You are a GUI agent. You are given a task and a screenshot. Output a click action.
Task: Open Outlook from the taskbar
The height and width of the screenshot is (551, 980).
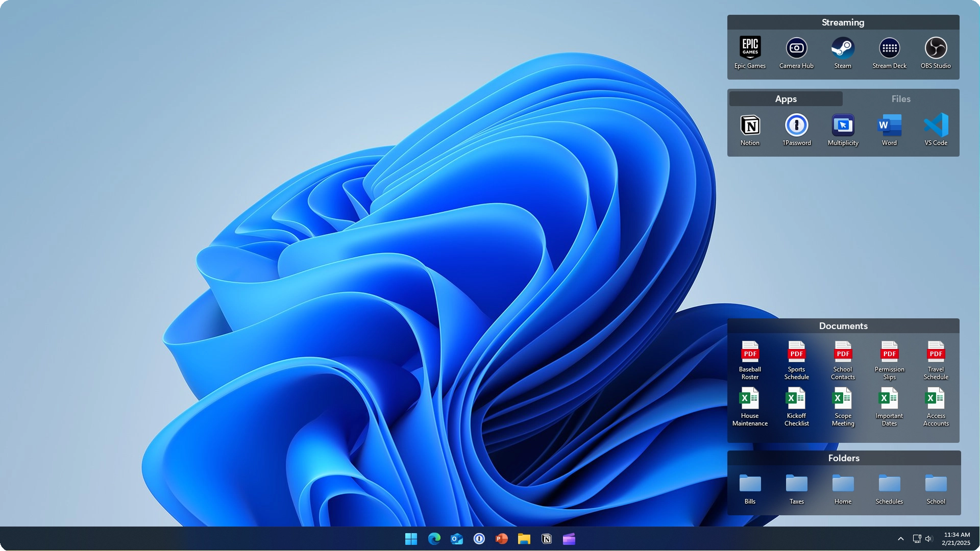(x=456, y=539)
